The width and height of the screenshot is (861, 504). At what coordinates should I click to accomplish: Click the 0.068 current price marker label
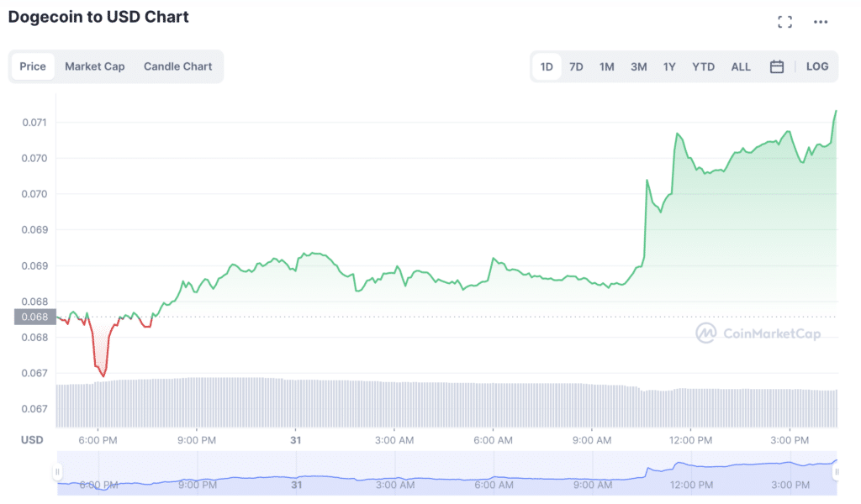tap(35, 317)
